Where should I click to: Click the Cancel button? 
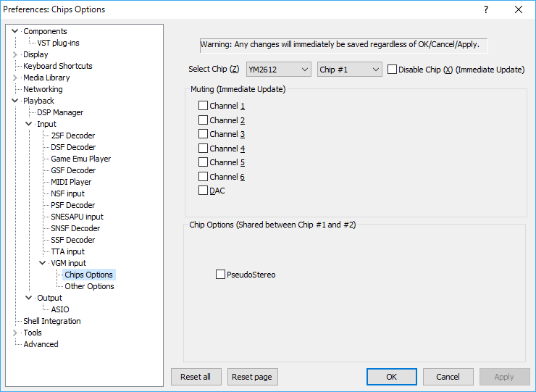click(x=448, y=377)
